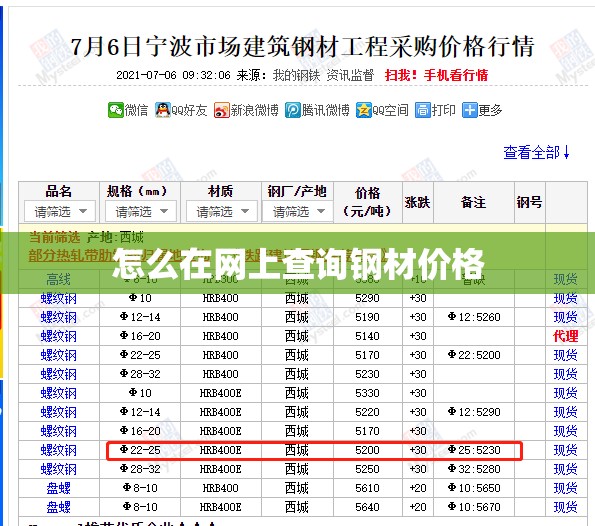595x526 pixels.
Task: Open 现货 link in the 5230 row
Action: [565, 374]
